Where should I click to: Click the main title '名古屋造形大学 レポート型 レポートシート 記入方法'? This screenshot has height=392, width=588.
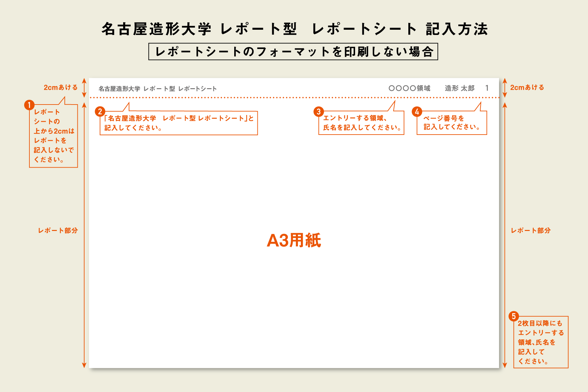coord(295,29)
